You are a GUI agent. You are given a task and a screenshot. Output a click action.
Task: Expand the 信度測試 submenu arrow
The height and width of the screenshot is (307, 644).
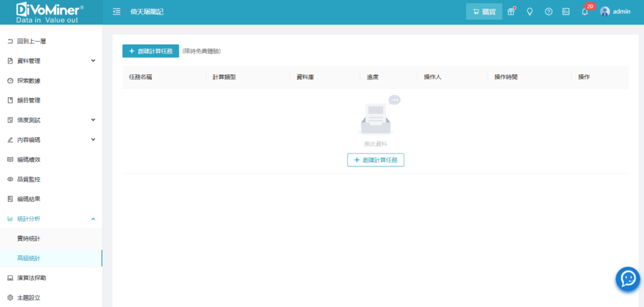(93, 120)
